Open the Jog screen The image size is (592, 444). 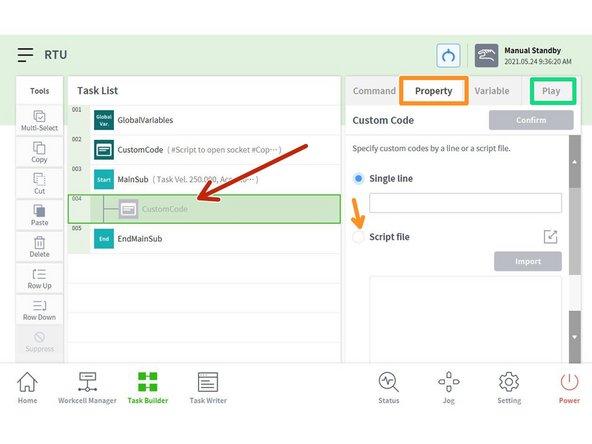point(449,388)
